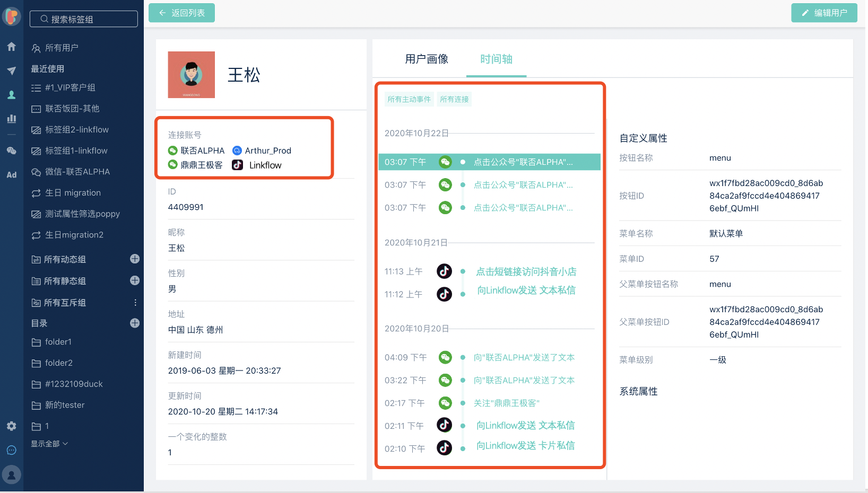Screen dimensions: 868x493
Task: Open settings via the gear icon
Action: pyautogui.click(x=11, y=426)
